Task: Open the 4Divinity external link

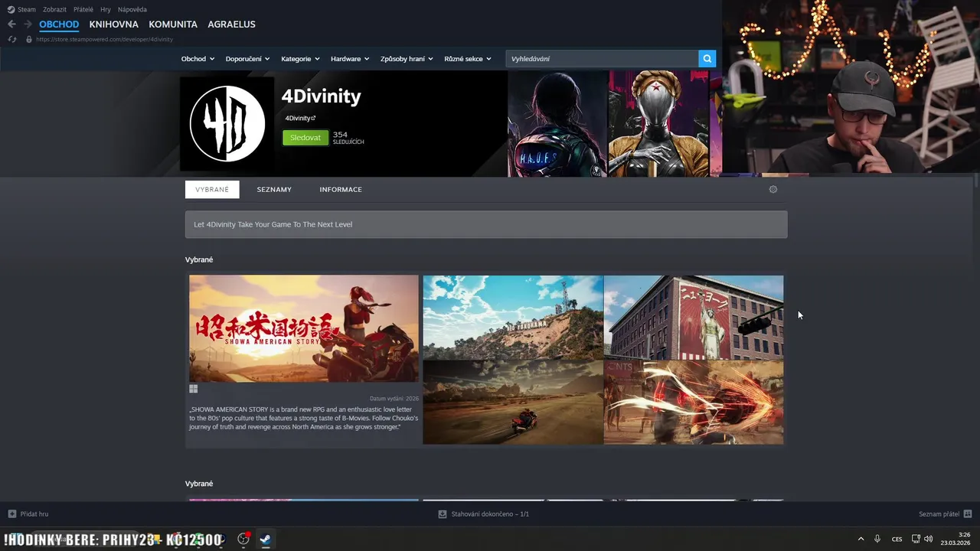Action: (x=300, y=118)
